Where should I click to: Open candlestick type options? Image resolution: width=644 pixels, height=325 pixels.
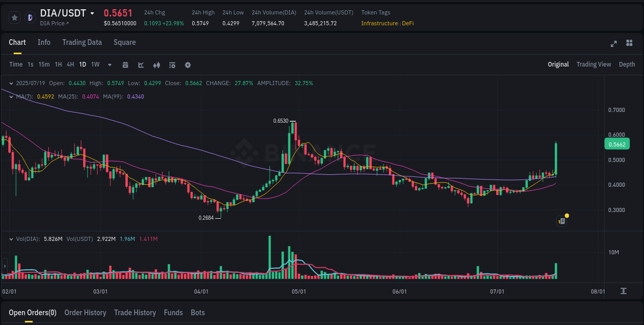point(156,64)
